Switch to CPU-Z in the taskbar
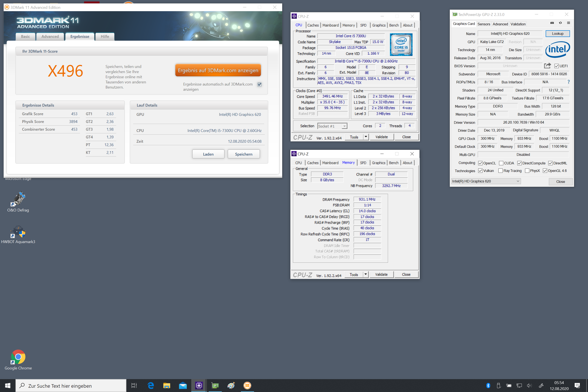This screenshot has width=588, height=392. [x=199, y=386]
